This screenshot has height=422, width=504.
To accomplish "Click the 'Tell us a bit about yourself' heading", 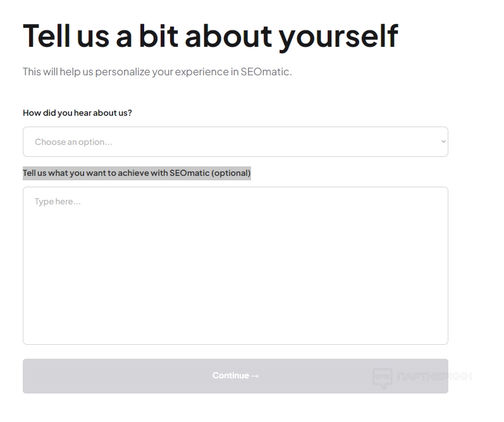I will tap(211, 35).
